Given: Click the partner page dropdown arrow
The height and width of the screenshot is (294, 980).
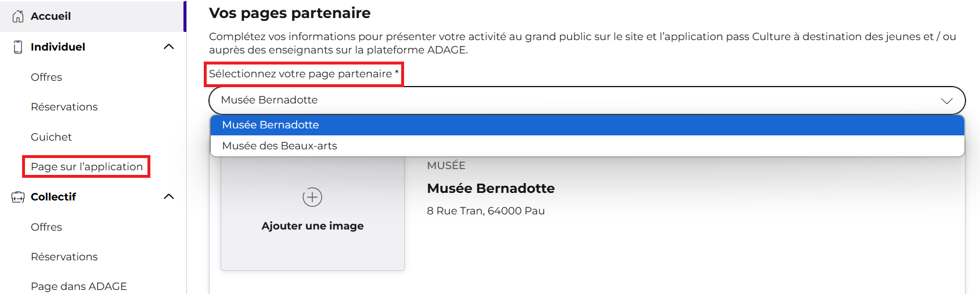Looking at the screenshot, I should [947, 101].
